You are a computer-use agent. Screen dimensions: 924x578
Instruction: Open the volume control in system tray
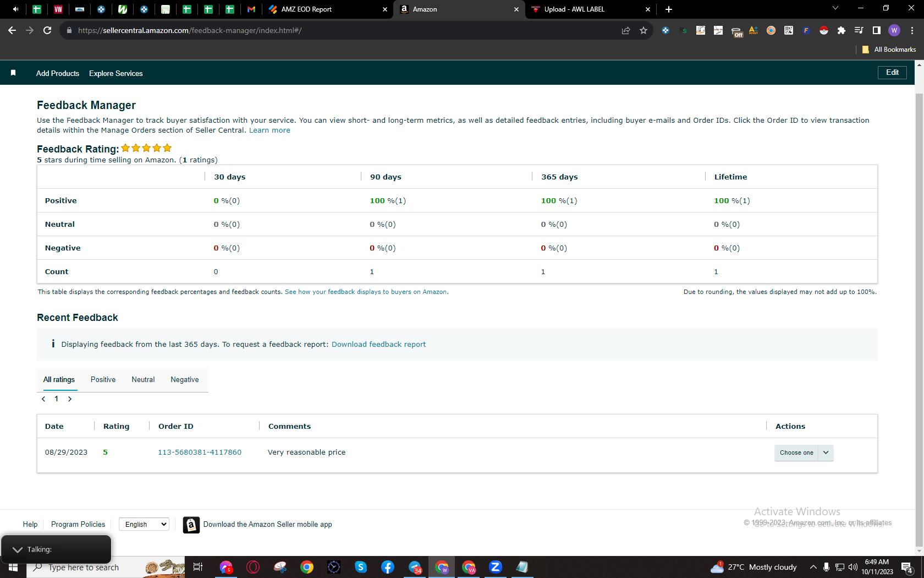click(853, 567)
